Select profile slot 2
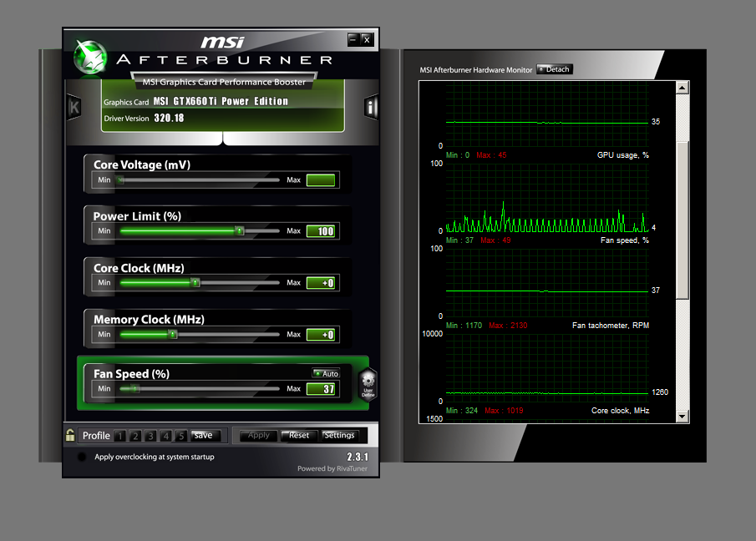Viewport: 756px width, 541px height. 135,436
